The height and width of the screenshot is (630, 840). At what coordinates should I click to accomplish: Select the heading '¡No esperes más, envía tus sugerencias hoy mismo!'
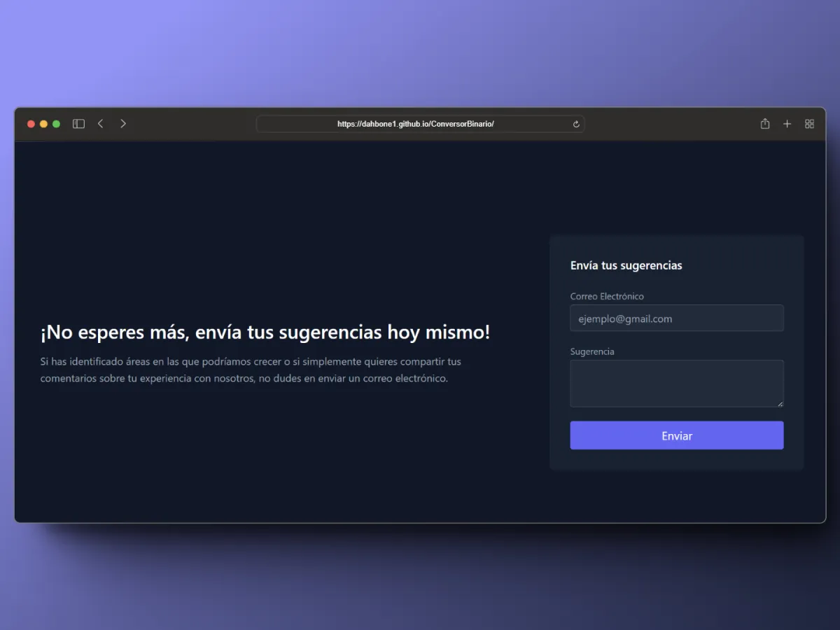[265, 332]
